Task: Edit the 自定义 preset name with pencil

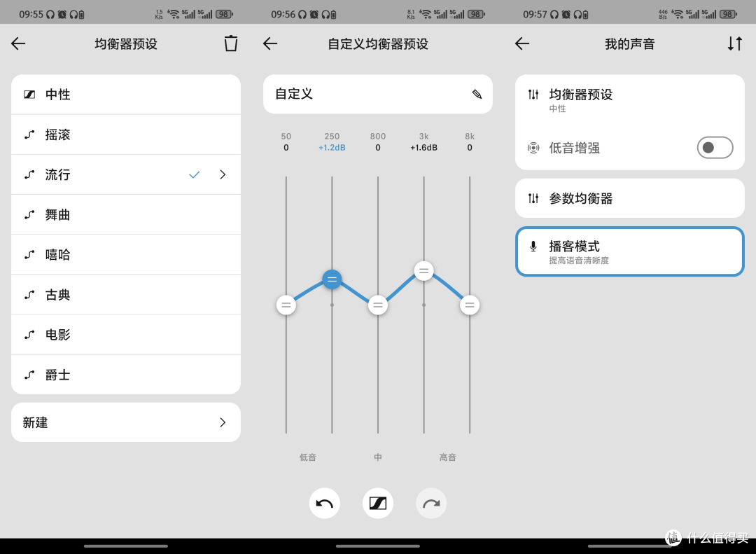Action: click(x=477, y=94)
